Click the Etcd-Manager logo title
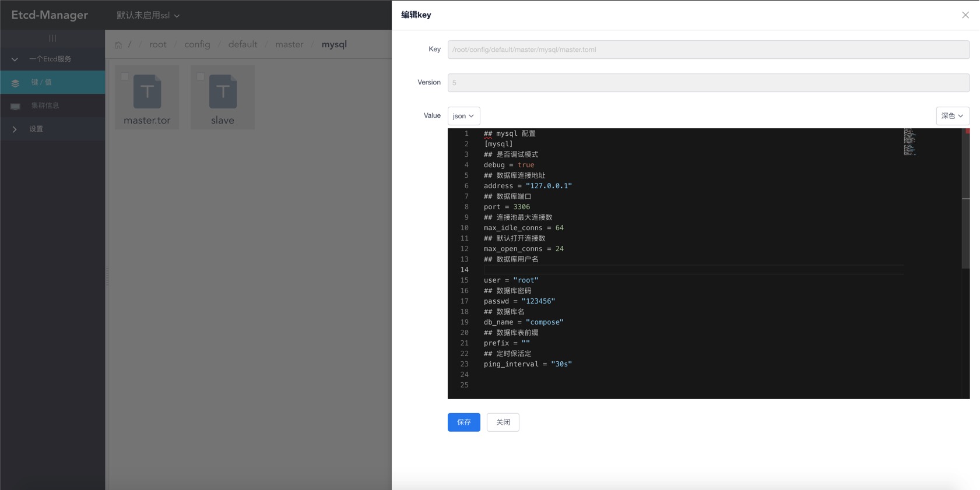The width and height of the screenshot is (980, 490). pos(50,15)
